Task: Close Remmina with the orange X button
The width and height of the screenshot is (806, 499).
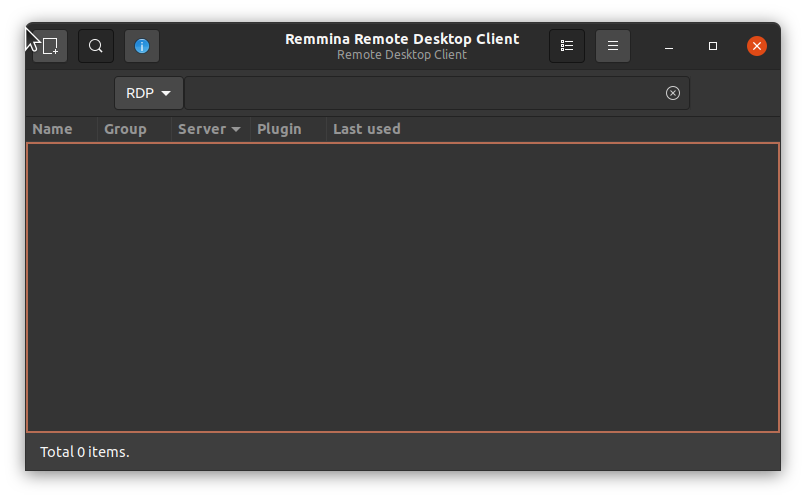Action: coord(757,46)
